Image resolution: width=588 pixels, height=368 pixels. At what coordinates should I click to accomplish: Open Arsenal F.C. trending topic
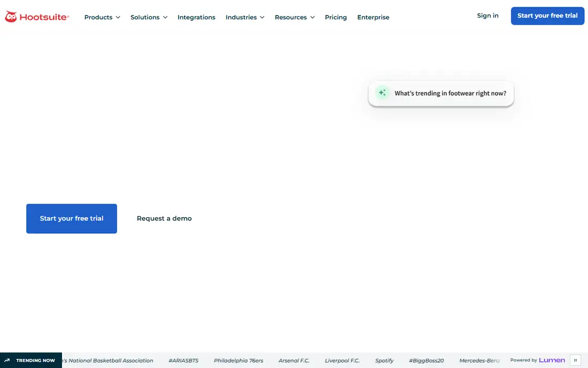click(294, 361)
